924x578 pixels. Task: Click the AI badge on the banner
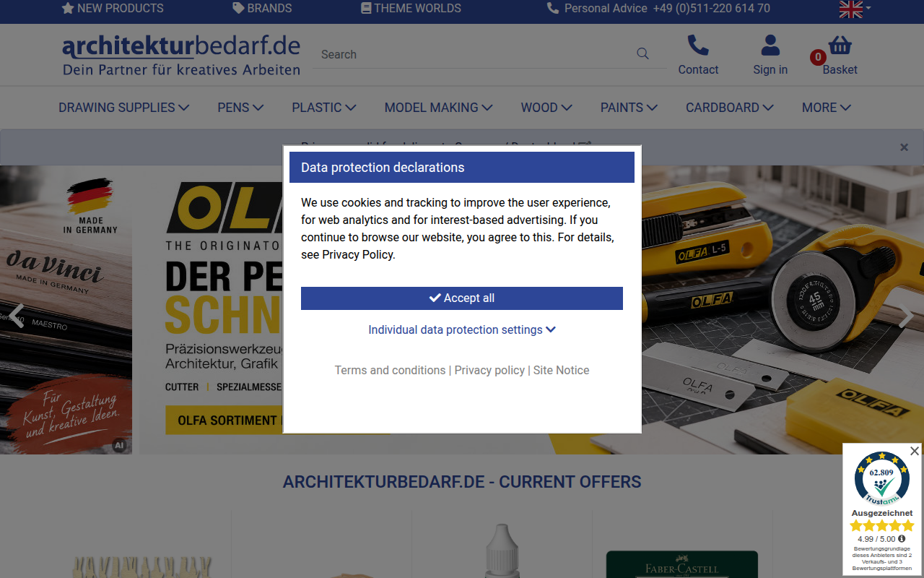119,445
